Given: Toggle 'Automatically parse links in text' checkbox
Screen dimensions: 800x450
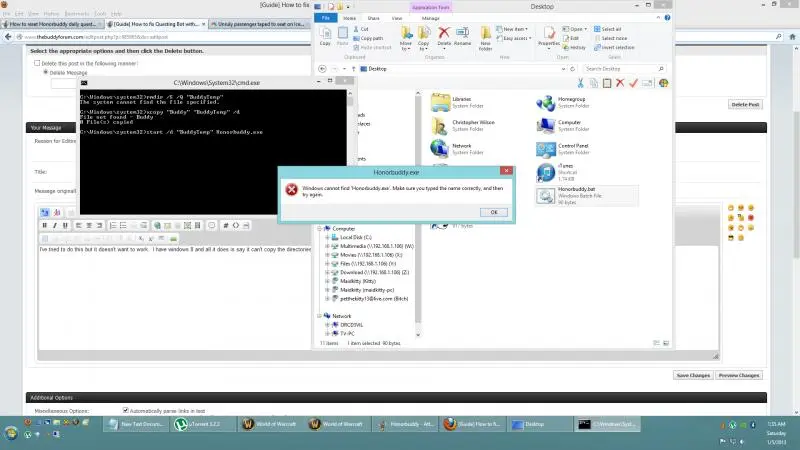Looking at the screenshot, I should coord(126,410).
